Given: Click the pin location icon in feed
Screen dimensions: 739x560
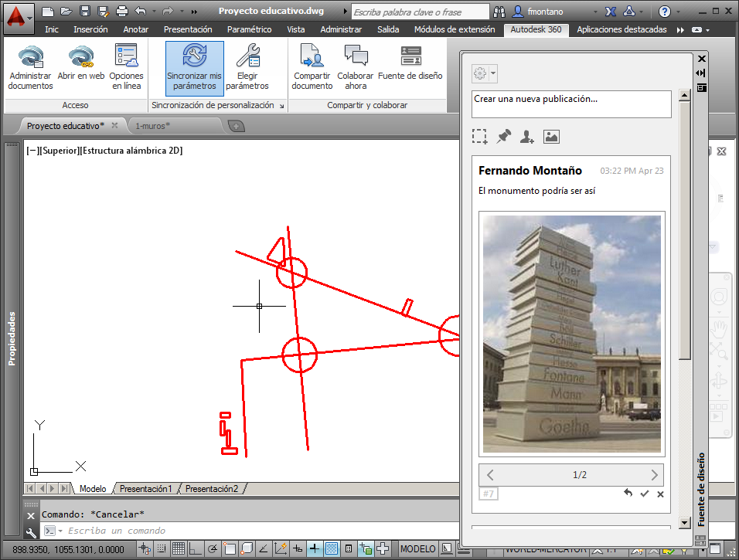Looking at the screenshot, I should 504,137.
